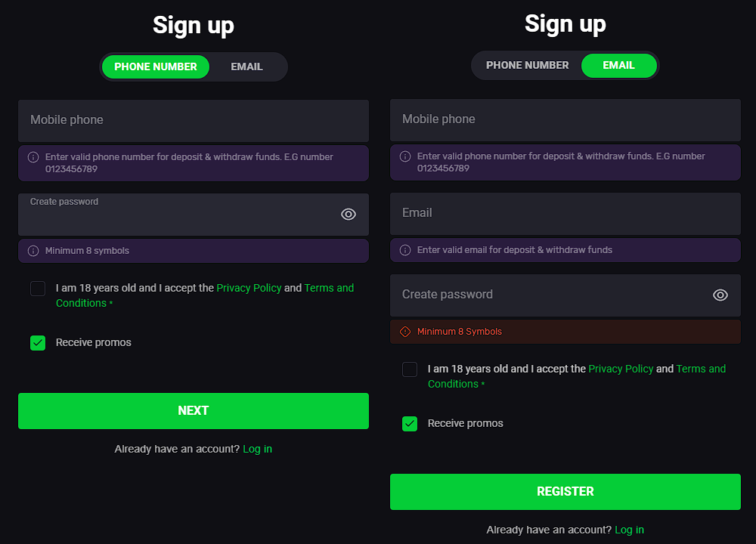The image size is (756, 544).
Task: Switch to the EMAIL tab in the left form
Action: (x=246, y=66)
